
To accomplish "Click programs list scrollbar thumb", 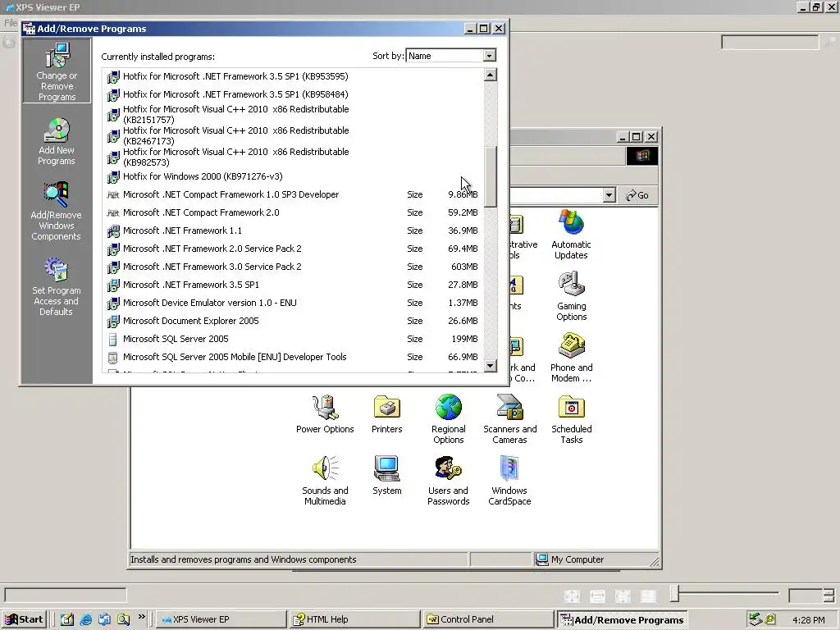I will [491, 176].
